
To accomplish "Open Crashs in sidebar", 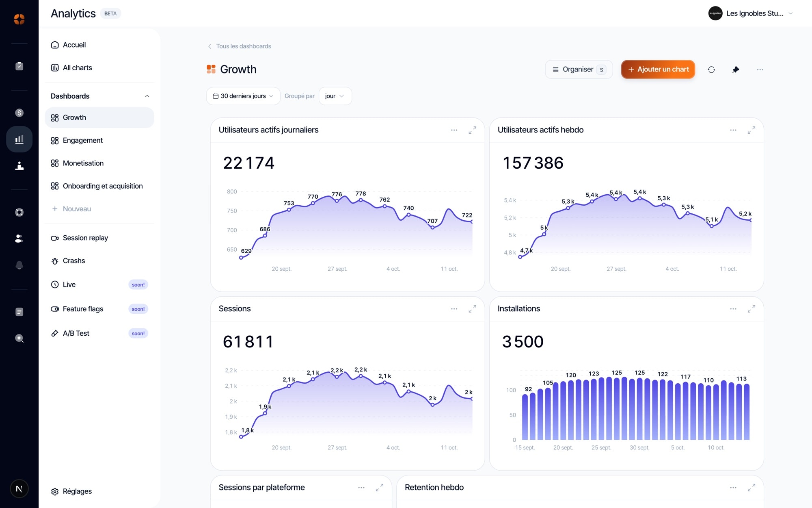I will (99, 261).
